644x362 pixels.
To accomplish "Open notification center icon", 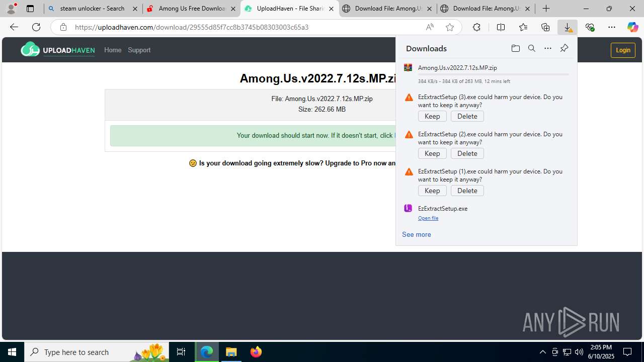I will point(627,352).
